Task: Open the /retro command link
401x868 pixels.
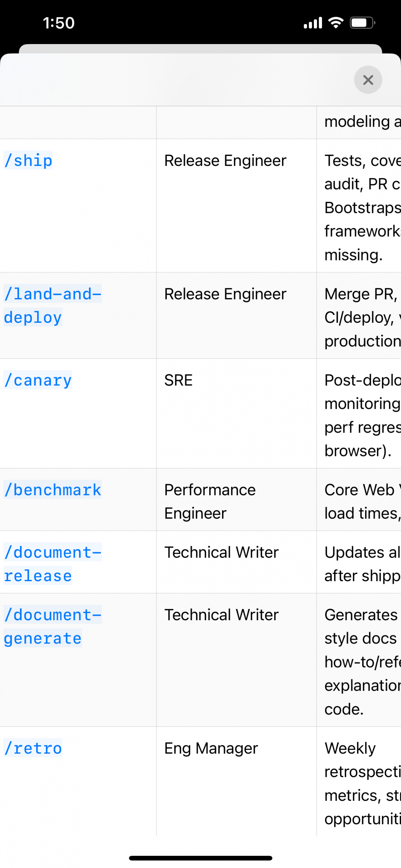Action: pos(33,748)
